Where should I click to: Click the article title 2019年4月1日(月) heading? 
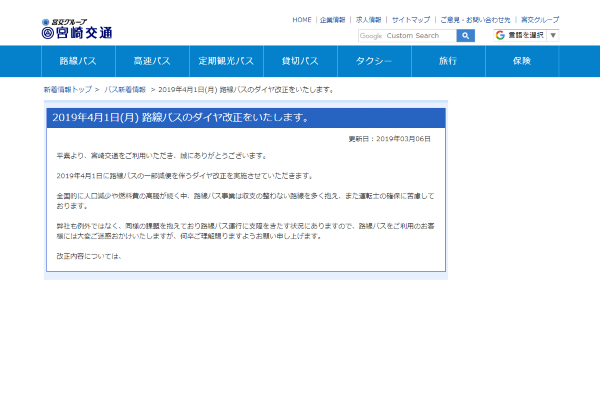click(x=181, y=118)
